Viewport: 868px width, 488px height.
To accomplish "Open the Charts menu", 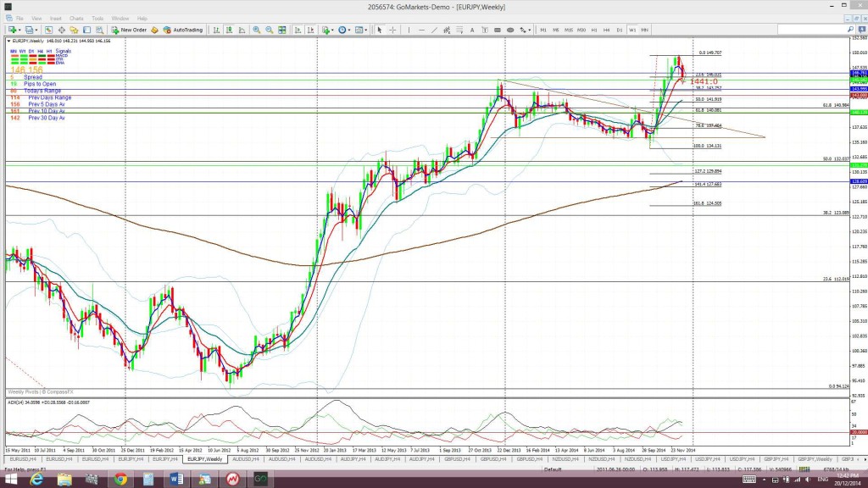I will (x=76, y=19).
